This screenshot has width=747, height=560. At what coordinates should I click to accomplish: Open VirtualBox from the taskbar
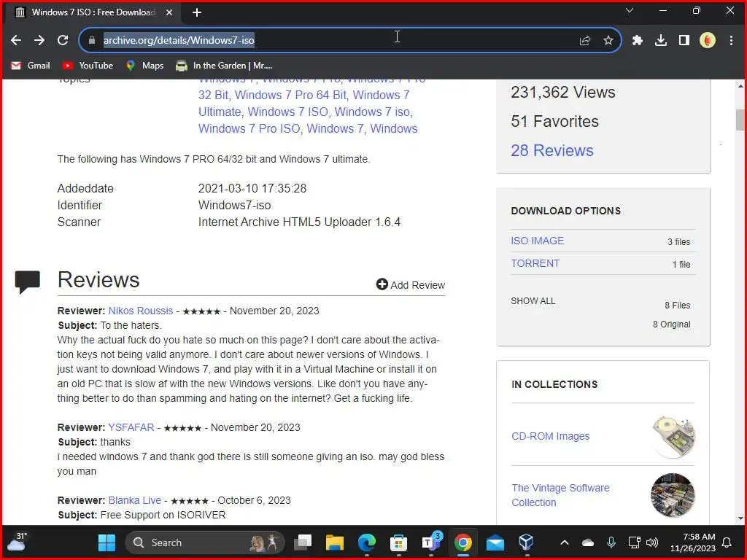526,542
